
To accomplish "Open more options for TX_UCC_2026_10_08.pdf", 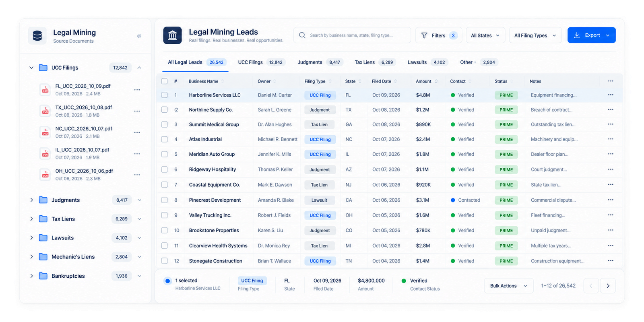I will pyautogui.click(x=137, y=111).
